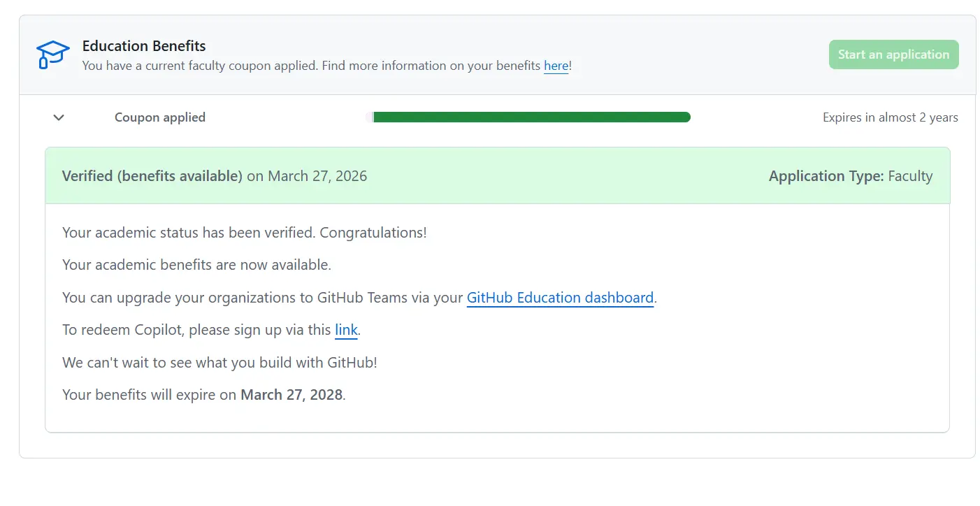Click the March 27, 2028 expiry date
The height and width of the screenshot is (506, 980).
point(291,395)
